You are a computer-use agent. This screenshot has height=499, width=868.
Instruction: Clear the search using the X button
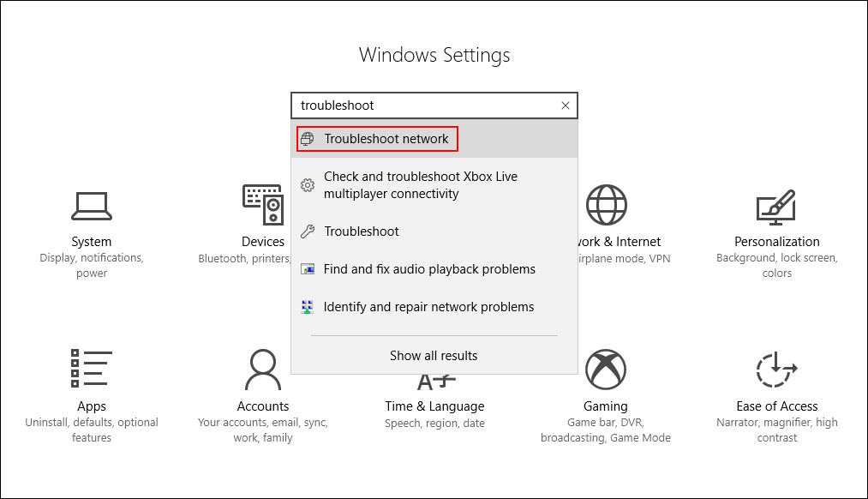click(x=565, y=105)
